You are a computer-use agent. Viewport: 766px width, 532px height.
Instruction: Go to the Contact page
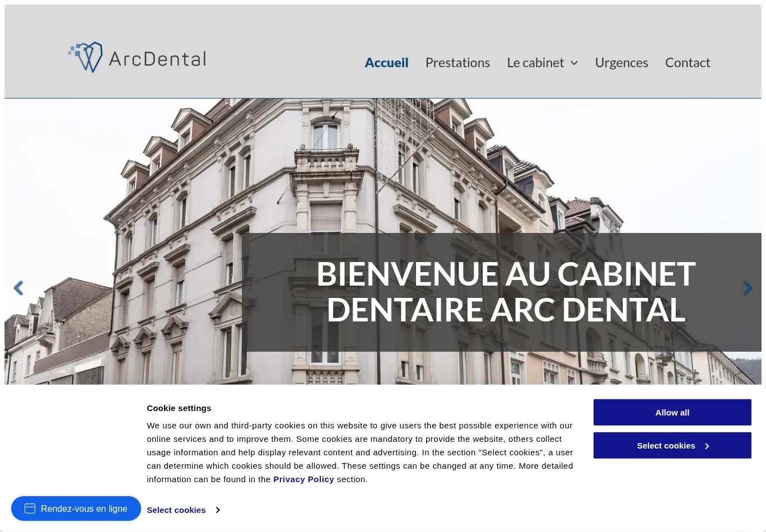[687, 63]
